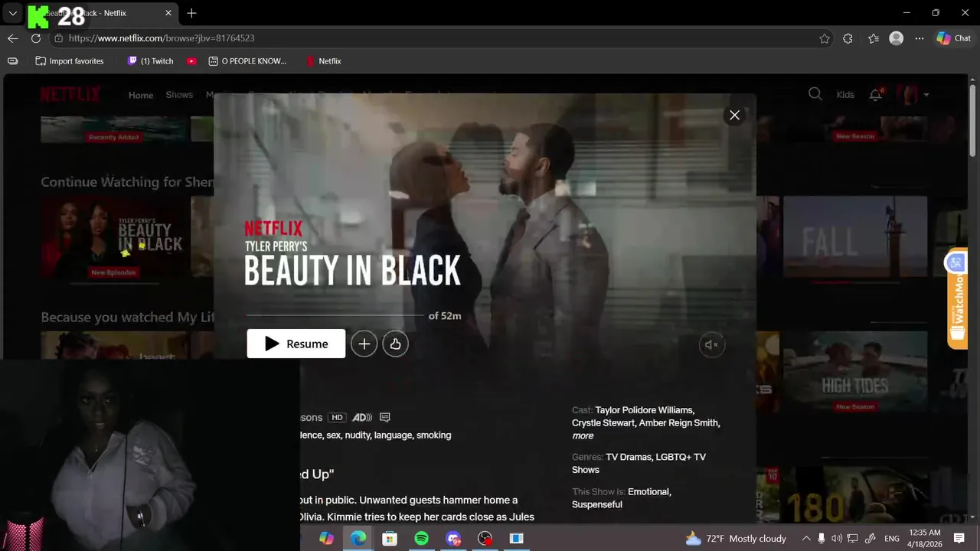Open cast member Taylor Polidore Williams
This screenshot has height=551, width=980.
click(645, 410)
